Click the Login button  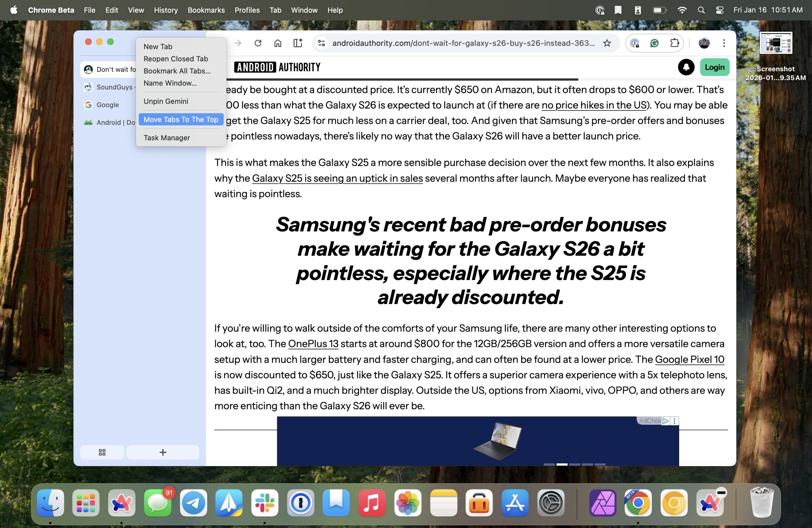click(x=715, y=67)
